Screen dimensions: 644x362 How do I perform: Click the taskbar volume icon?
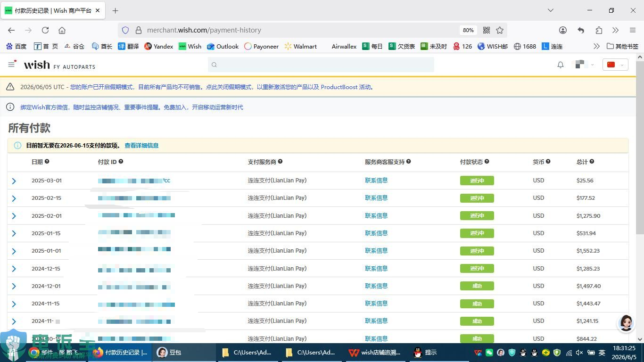(579, 353)
